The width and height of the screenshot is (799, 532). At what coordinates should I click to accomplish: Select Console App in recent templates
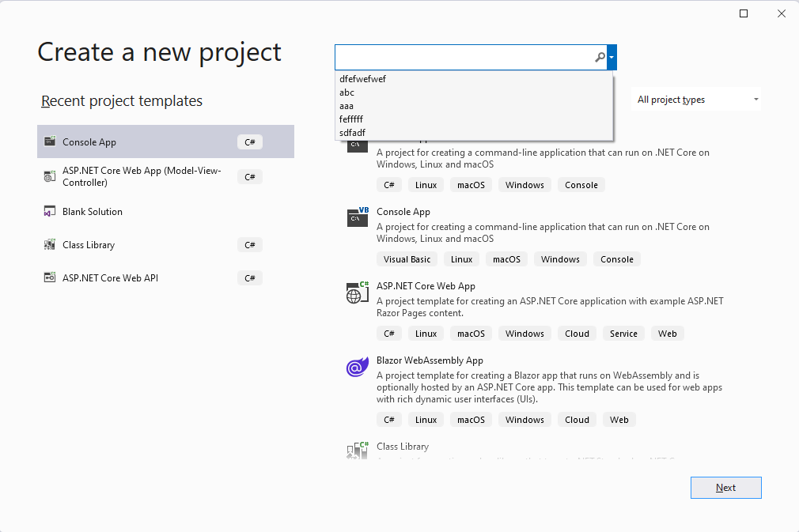coord(165,141)
